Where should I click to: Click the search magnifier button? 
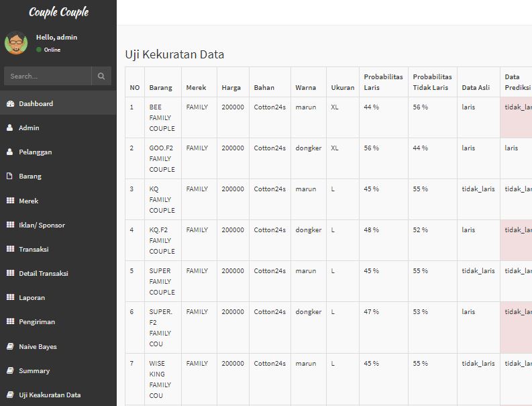pyautogui.click(x=101, y=76)
